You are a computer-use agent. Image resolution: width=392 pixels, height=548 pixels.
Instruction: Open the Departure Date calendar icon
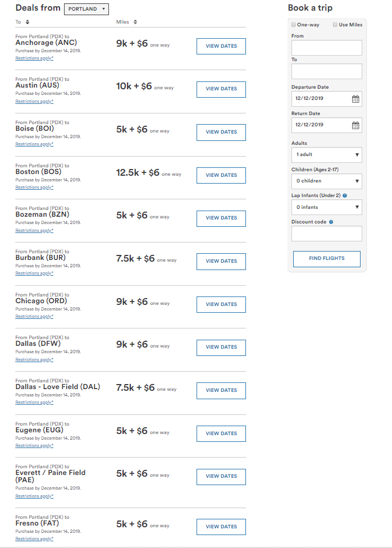click(354, 98)
